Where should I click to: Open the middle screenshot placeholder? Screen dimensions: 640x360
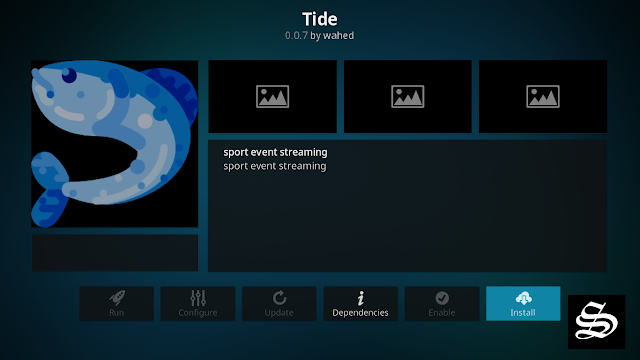coord(408,96)
